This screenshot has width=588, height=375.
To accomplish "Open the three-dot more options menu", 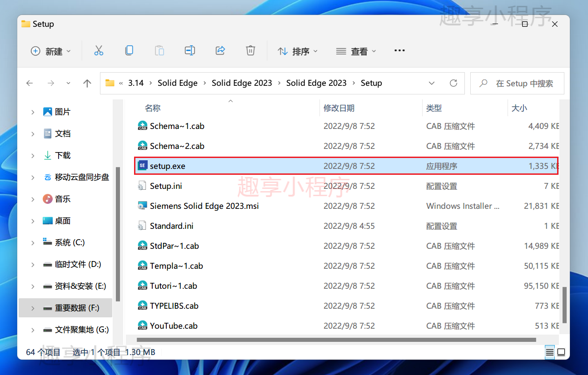I will pos(399,51).
